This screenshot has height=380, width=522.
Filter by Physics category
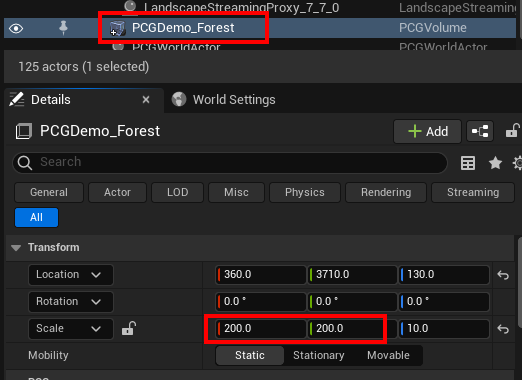[x=305, y=192]
